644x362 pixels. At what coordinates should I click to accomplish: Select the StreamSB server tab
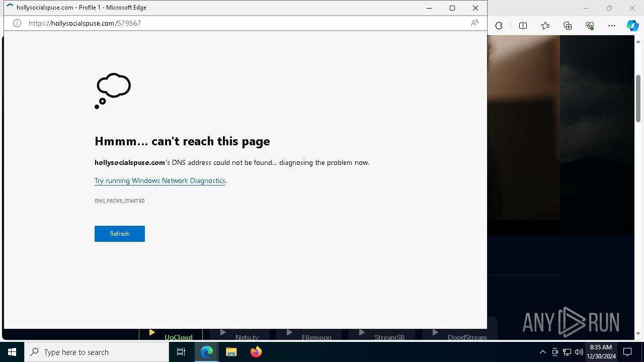pyautogui.click(x=382, y=334)
